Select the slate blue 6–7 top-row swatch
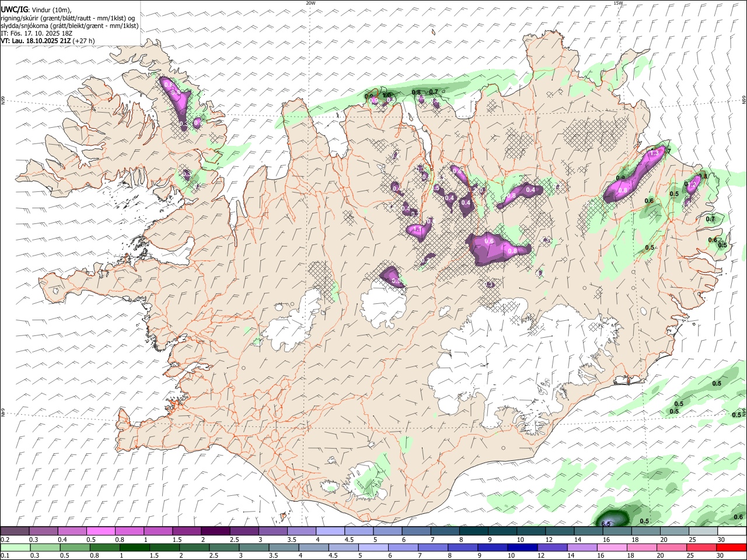This screenshot has height=560, width=747. pos(416,531)
